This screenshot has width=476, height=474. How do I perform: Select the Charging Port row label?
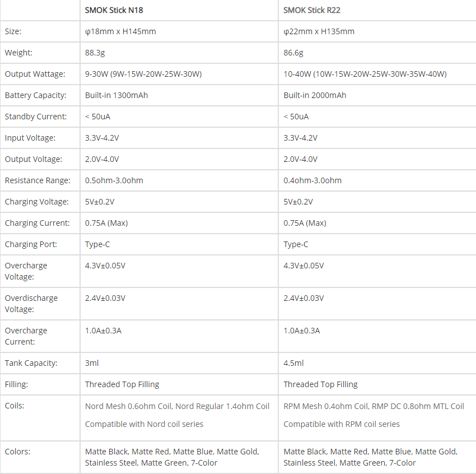(31, 244)
